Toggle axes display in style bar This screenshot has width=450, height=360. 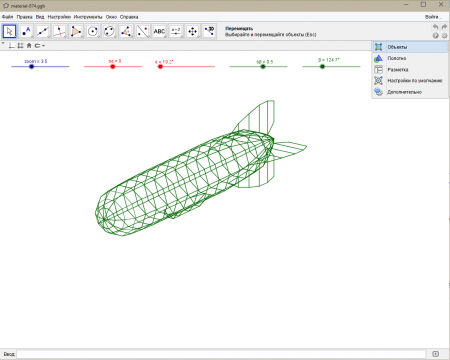click(11, 46)
